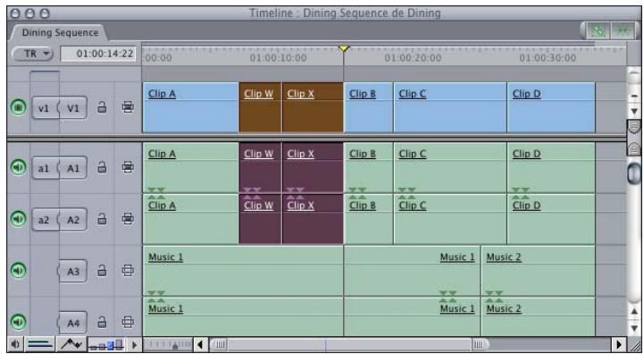Click the A1 destination control
Viewport: 644px width, 354px height.
(x=73, y=168)
